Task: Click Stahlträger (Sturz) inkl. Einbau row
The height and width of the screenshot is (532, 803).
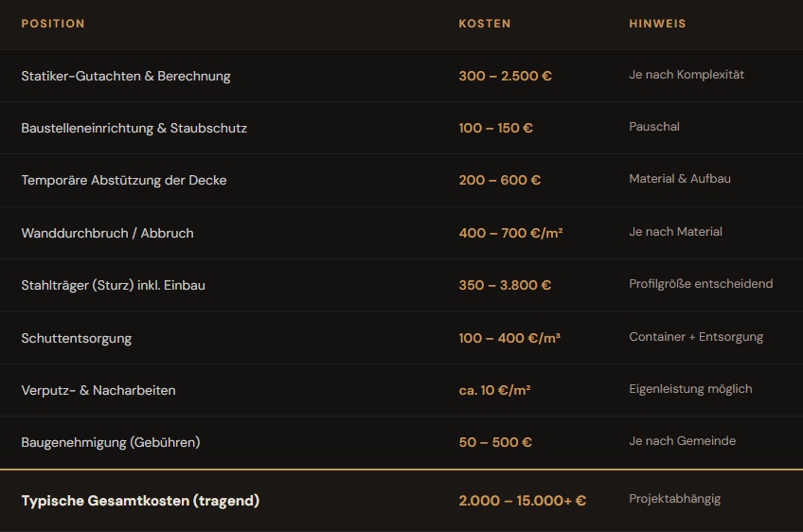Action: click(x=113, y=285)
